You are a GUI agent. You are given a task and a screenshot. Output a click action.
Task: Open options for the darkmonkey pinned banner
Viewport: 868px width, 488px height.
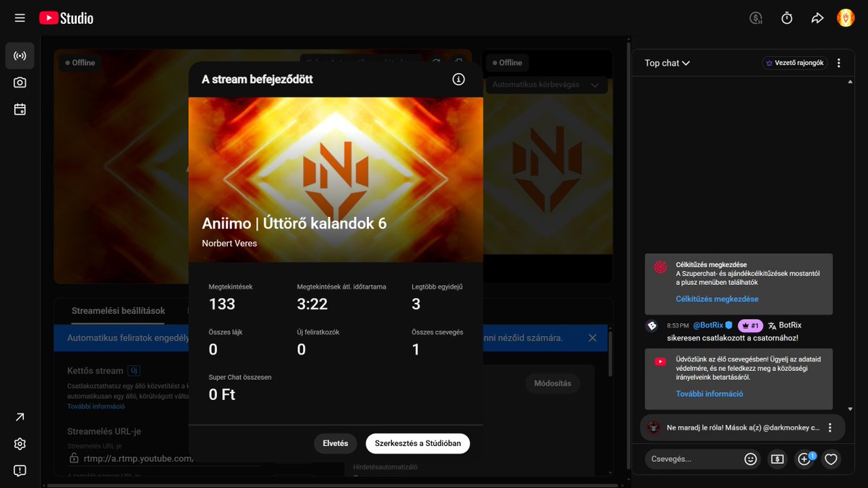[830, 427]
